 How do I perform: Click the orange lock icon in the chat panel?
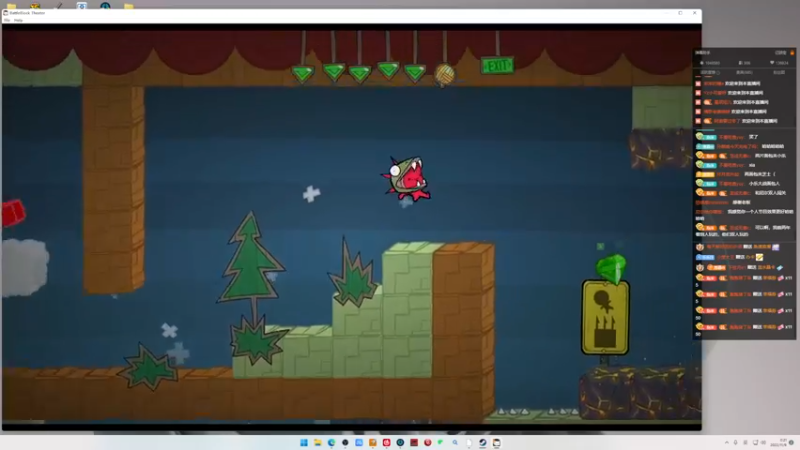point(792,53)
